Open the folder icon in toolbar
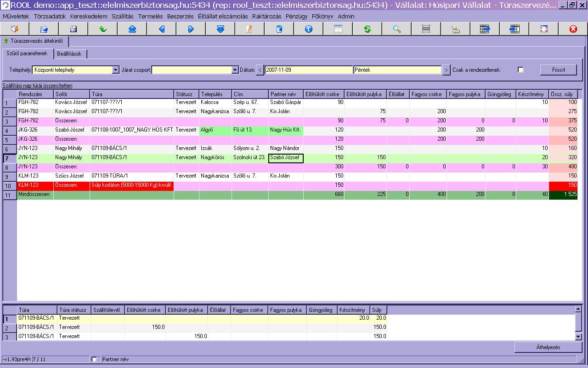This screenshot has height=368, width=588. [x=44, y=29]
